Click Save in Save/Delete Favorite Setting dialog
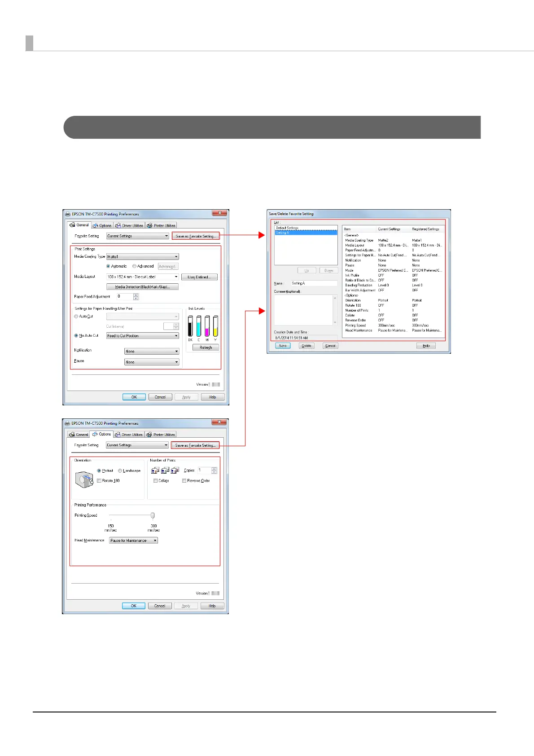Viewport: 534px width, 756px height. 283,346
